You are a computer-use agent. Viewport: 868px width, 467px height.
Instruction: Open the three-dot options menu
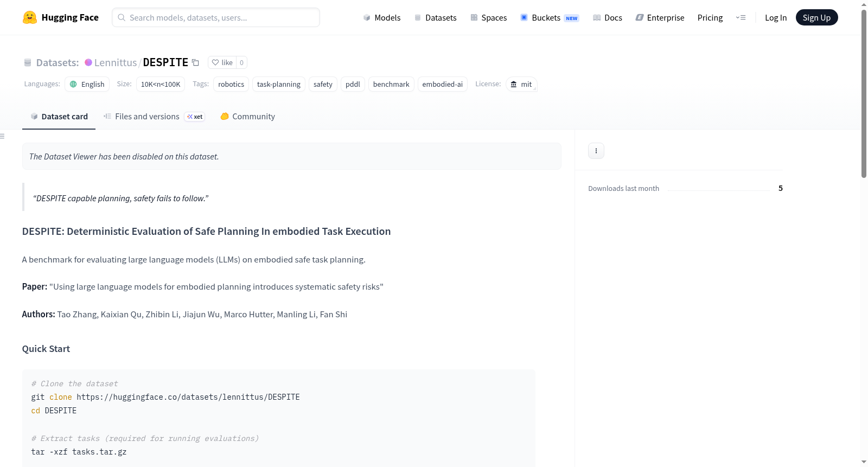(x=596, y=151)
